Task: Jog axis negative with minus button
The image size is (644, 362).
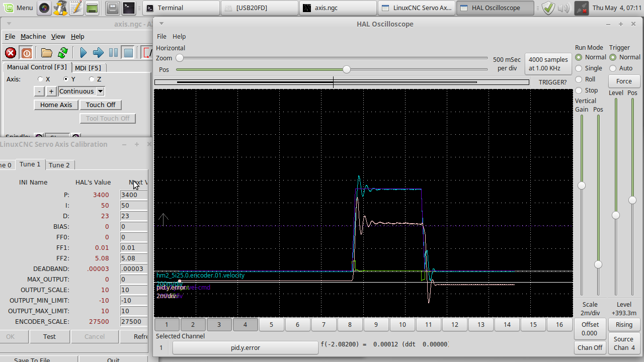Action: pos(39,91)
